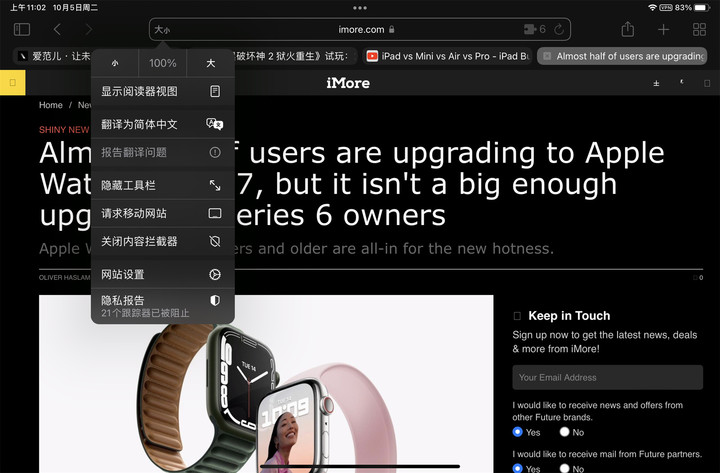Request mobile website option
The image size is (720, 473).
click(x=162, y=214)
